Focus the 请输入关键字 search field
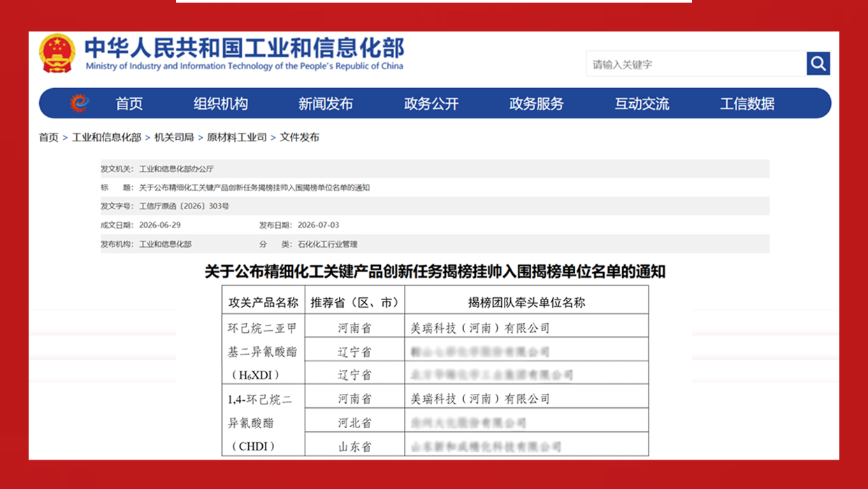The width and height of the screenshot is (868, 489). click(696, 64)
